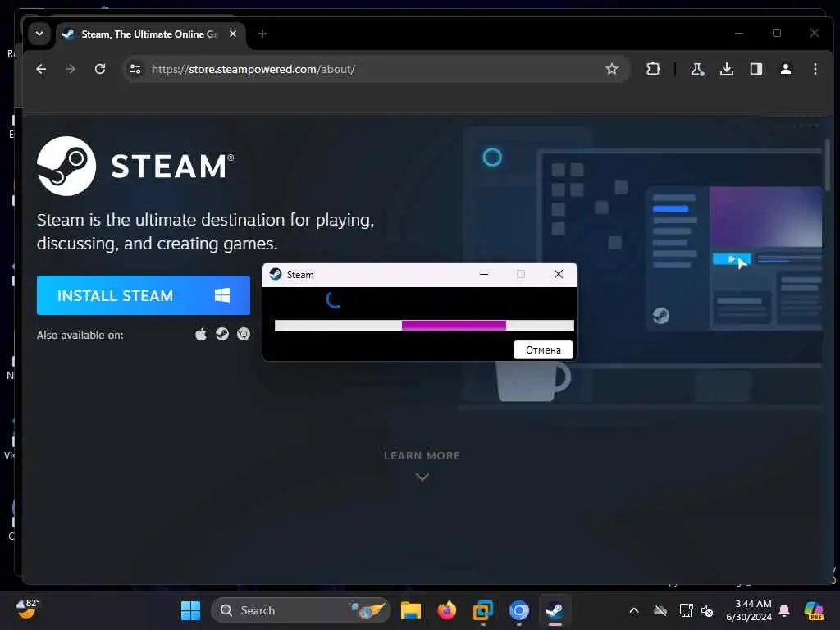Viewport: 840px width, 630px height.
Task: Go back in browser history
Action: pyautogui.click(x=41, y=69)
